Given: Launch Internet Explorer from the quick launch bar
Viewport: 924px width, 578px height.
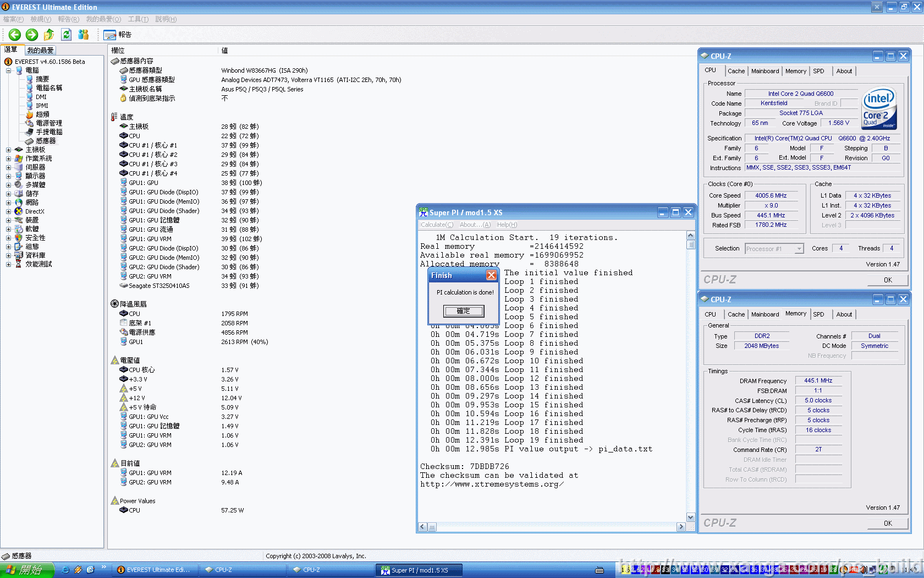Looking at the screenshot, I should [x=65, y=570].
